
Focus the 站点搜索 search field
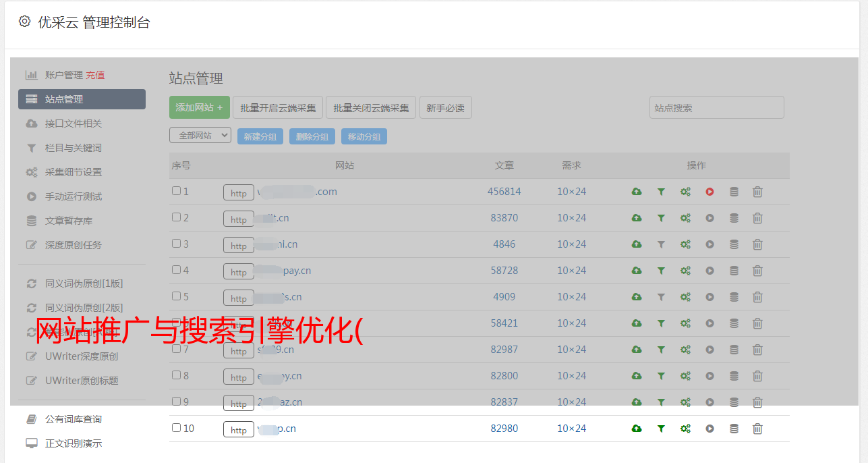[x=716, y=107]
